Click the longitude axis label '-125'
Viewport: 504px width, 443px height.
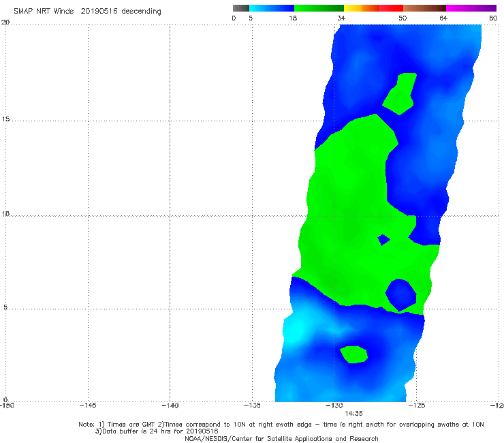click(417, 406)
